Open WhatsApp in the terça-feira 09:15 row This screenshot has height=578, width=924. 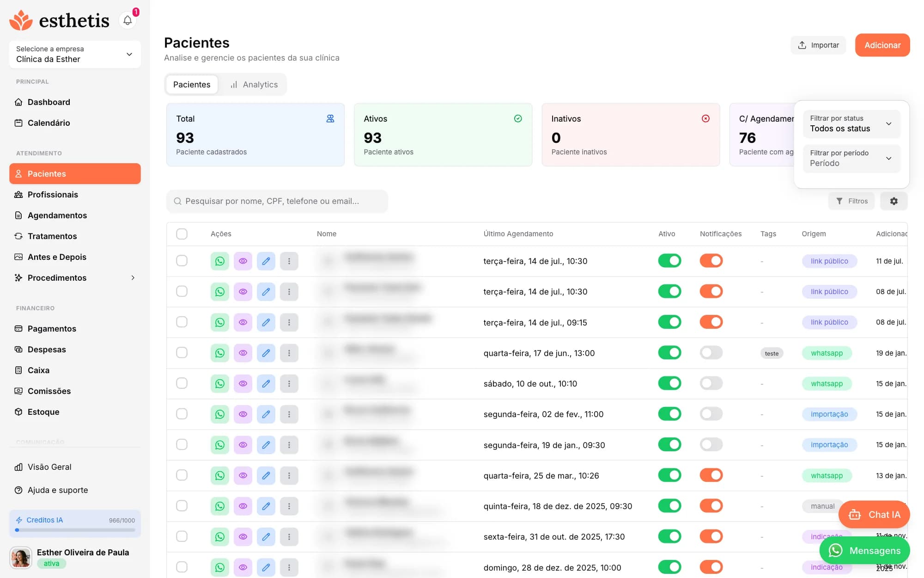[220, 322]
